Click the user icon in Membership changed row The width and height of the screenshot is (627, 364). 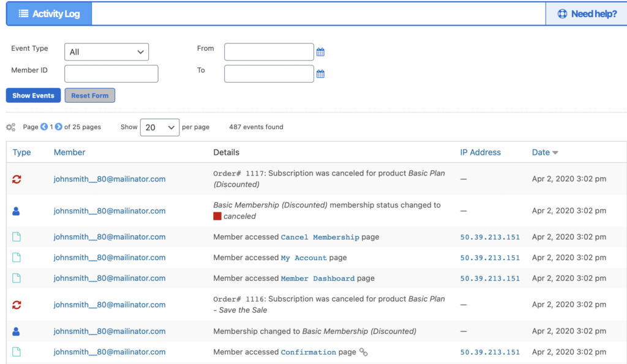click(x=16, y=331)
